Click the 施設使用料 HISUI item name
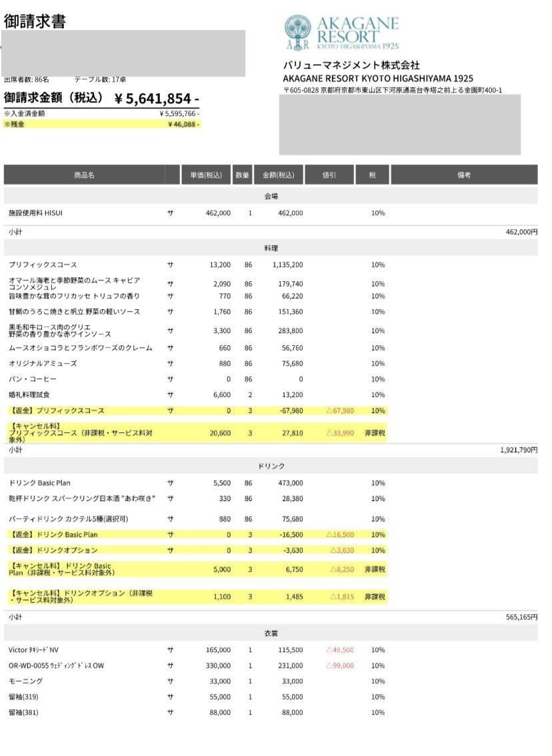 coord(36,213)
